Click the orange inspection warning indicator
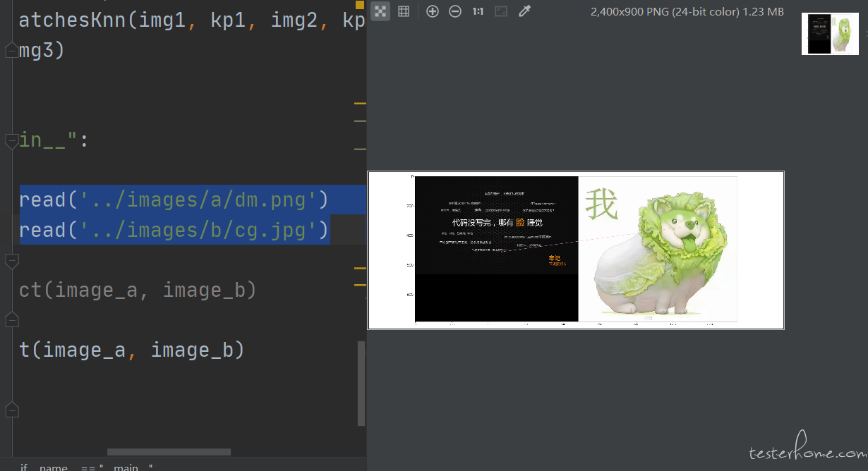The image size is (868, 471). pyautogui.click(x=359, y=5)
